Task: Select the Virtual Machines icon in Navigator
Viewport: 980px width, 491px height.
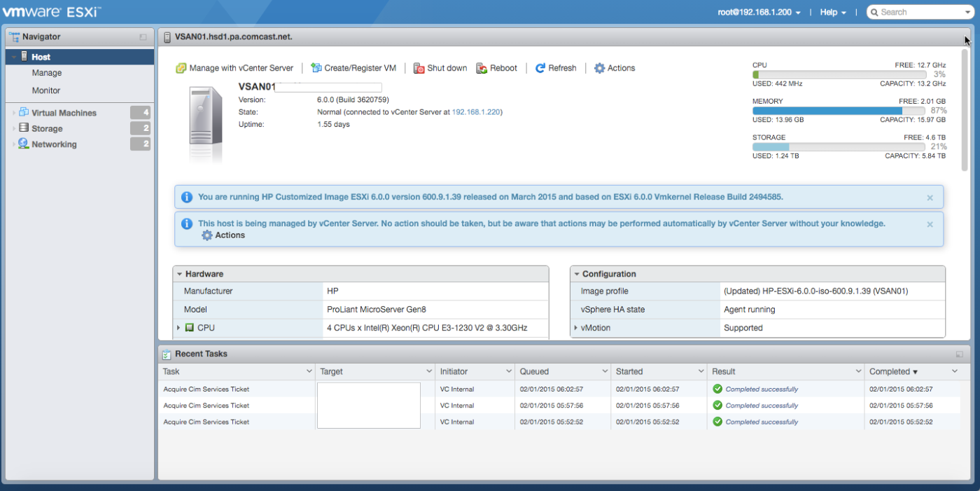Action: pos(24,113)
